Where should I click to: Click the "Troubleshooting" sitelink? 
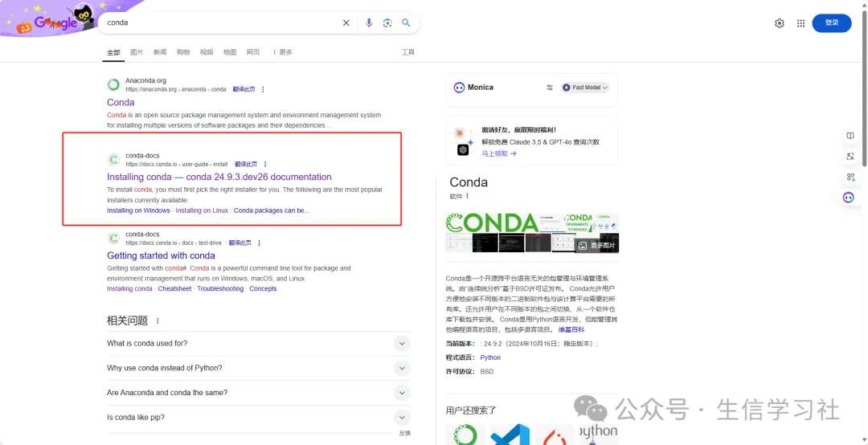point(220,289)
